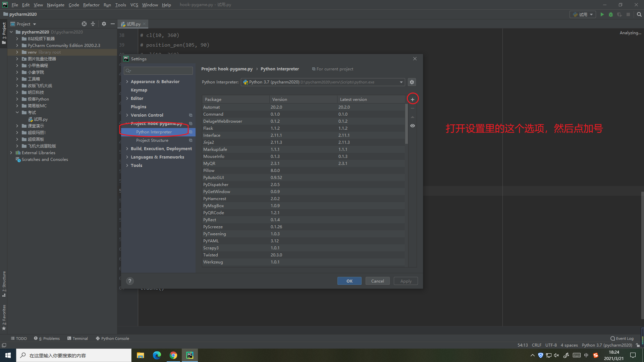The width and height of the screenshot is (644, 362).
Task: Click collapse all icon in Project panel
Action: click(x=93, y=24)
